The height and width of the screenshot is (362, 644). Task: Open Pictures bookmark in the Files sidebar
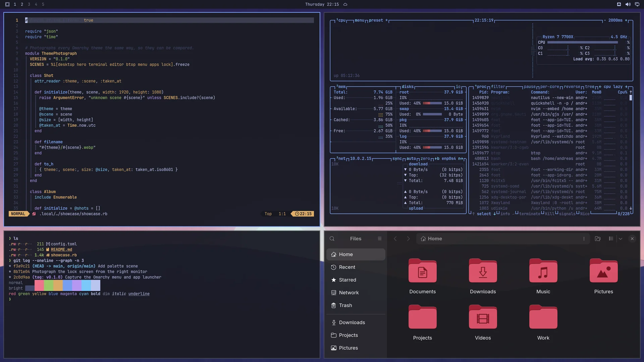point(356,348)
